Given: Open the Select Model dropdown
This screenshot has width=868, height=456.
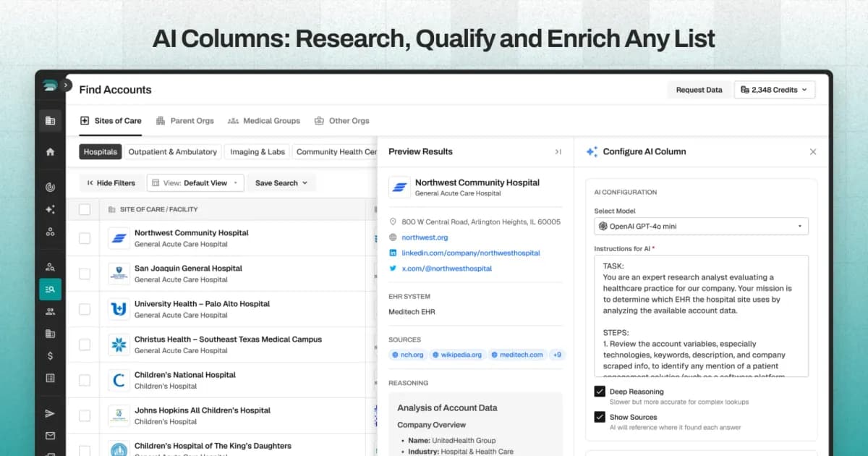Looking at the screenshot, I should tap(701, 227).
